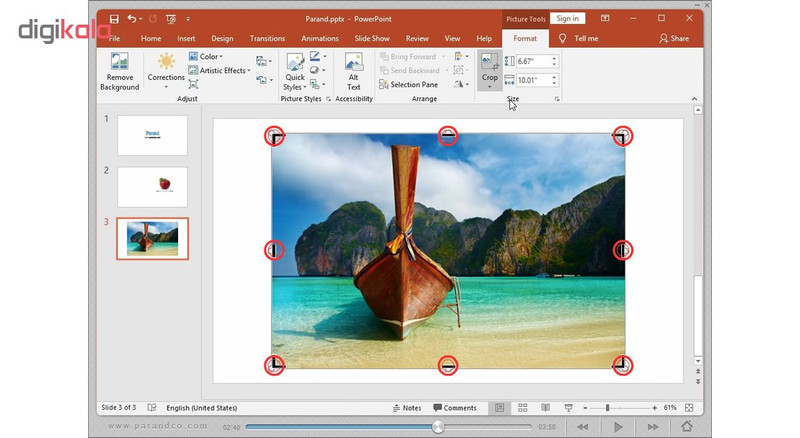Adjust the zoom slider handle
The width and height of the screenshot is (800, 438).
(607, 408)
